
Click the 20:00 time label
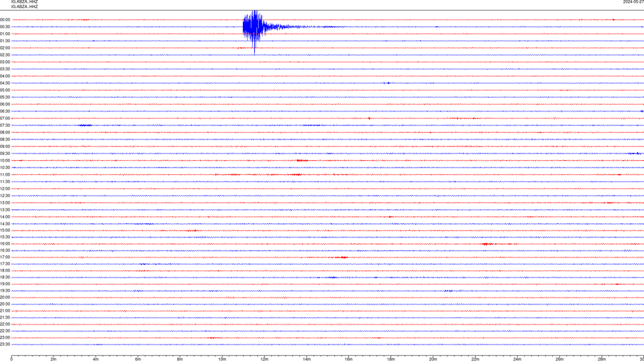5,298
